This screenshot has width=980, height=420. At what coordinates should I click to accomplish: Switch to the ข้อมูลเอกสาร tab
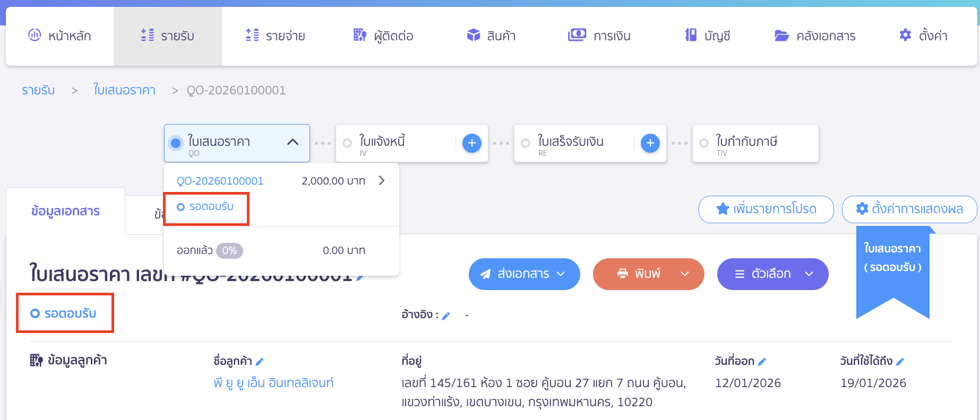coord(65,211)
